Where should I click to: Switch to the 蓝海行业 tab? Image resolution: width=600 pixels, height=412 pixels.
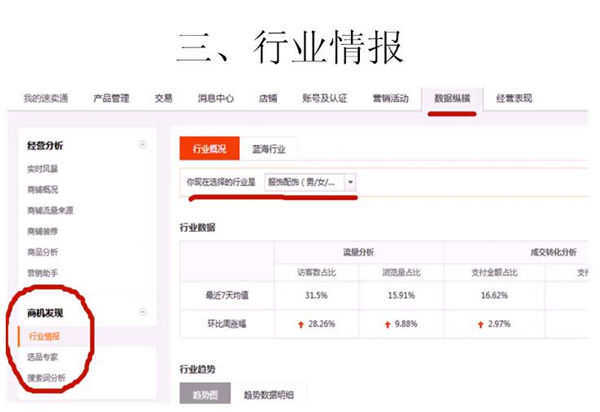coord(269,149)
